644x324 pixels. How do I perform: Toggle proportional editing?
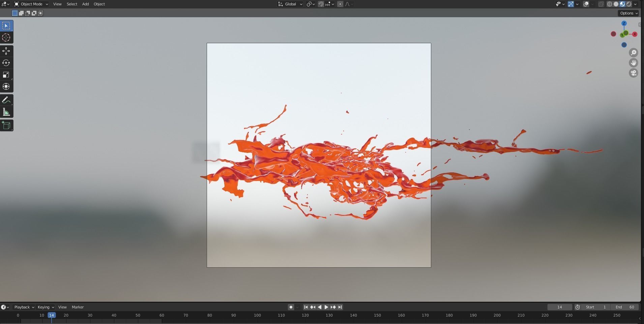coord(341,4)
